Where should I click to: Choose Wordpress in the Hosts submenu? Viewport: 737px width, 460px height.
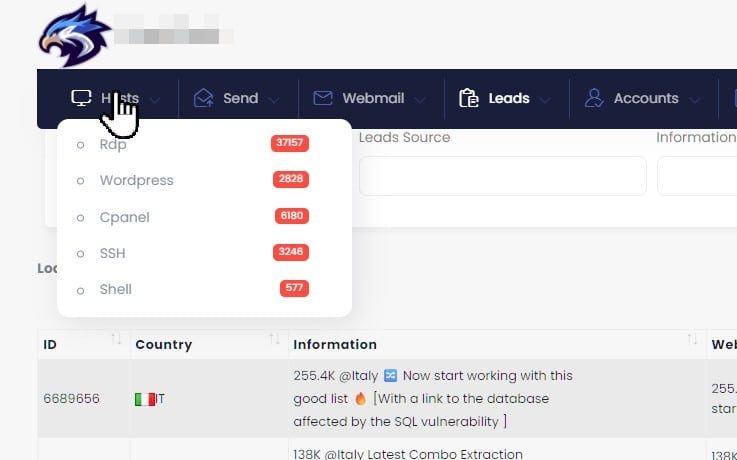pos(136,180)
